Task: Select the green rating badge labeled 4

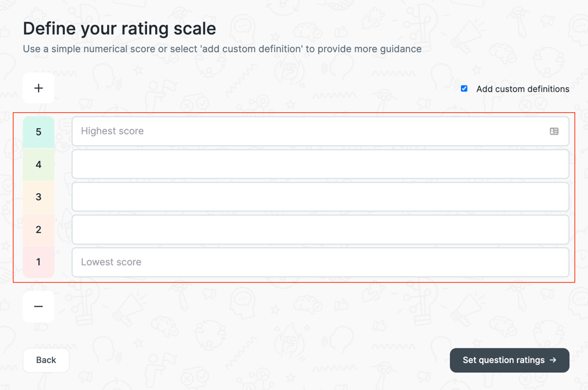Action: pyautogui.click(x=38, y=164)
